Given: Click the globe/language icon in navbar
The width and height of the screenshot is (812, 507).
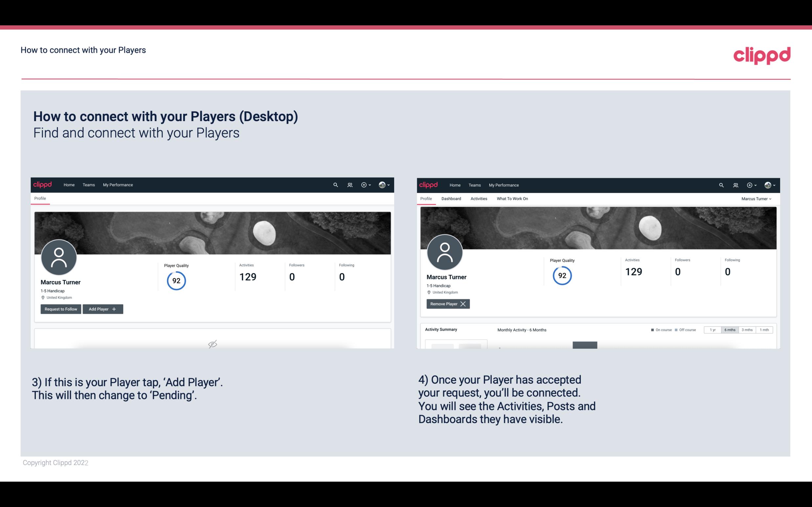Looking at the screenshot, I should [382, 184].
